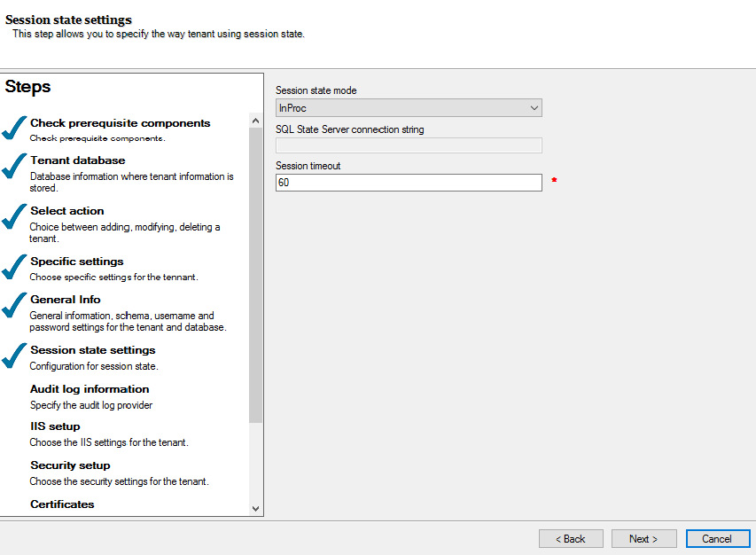Click the Next button

643,538
